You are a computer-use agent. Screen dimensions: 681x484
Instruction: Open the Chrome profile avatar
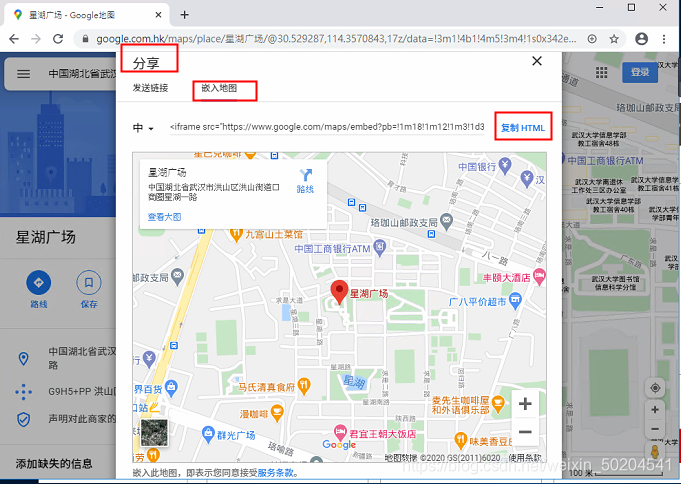641,39
